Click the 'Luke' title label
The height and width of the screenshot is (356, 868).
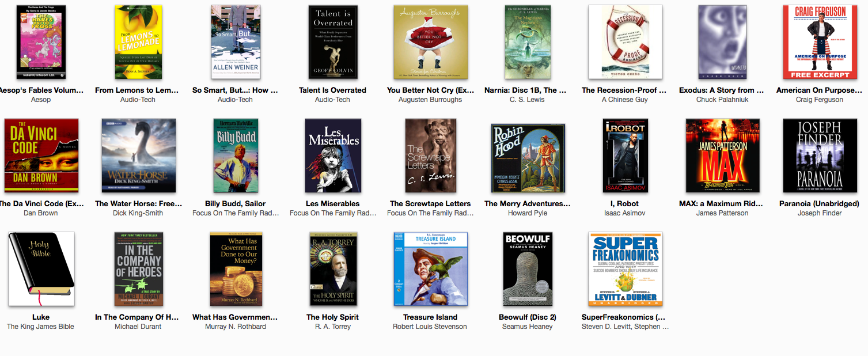pos(41,317)
